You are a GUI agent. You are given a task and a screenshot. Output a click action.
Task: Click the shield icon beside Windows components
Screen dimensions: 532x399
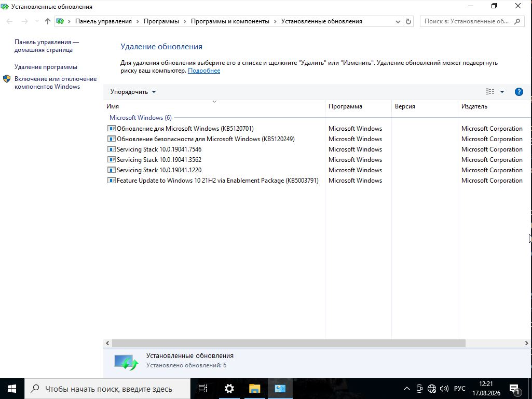coord(7,79)
